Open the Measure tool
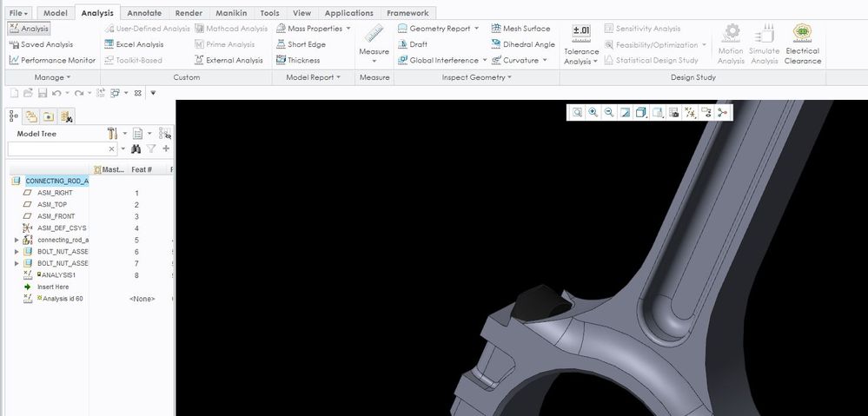 tap(374, 43)
